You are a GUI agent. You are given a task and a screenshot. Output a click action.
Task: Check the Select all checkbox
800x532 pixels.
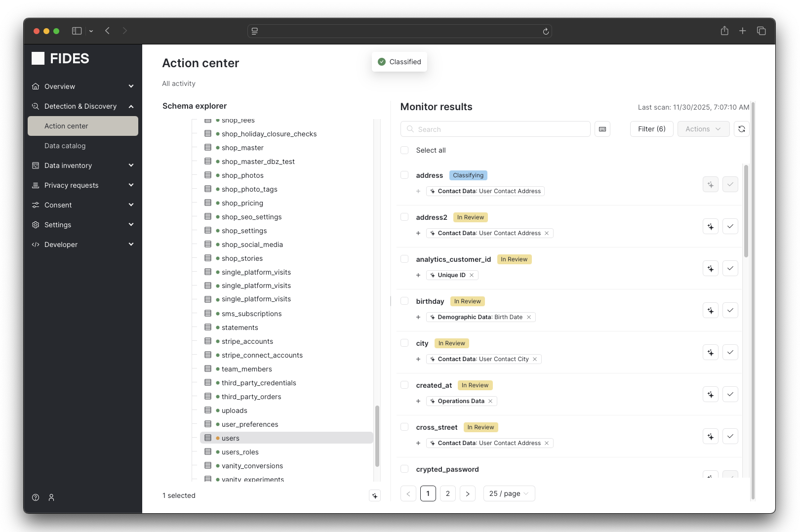(404, 150)
